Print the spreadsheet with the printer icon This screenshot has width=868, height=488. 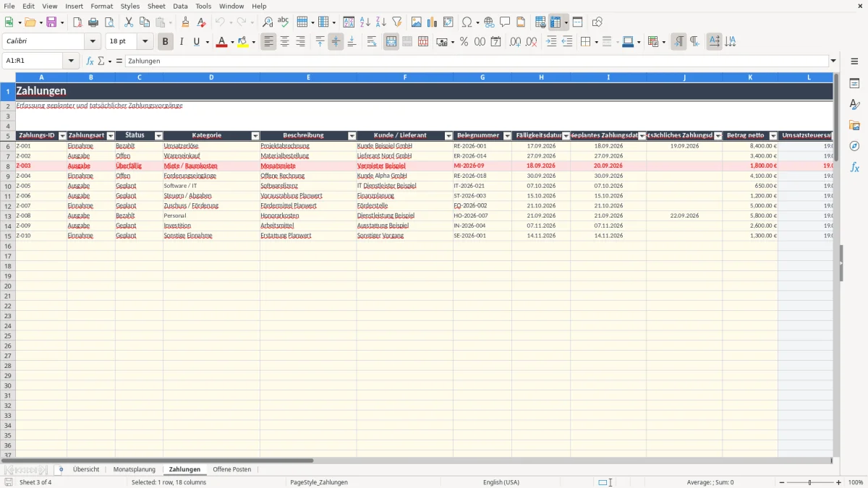[x=93, y=22]
